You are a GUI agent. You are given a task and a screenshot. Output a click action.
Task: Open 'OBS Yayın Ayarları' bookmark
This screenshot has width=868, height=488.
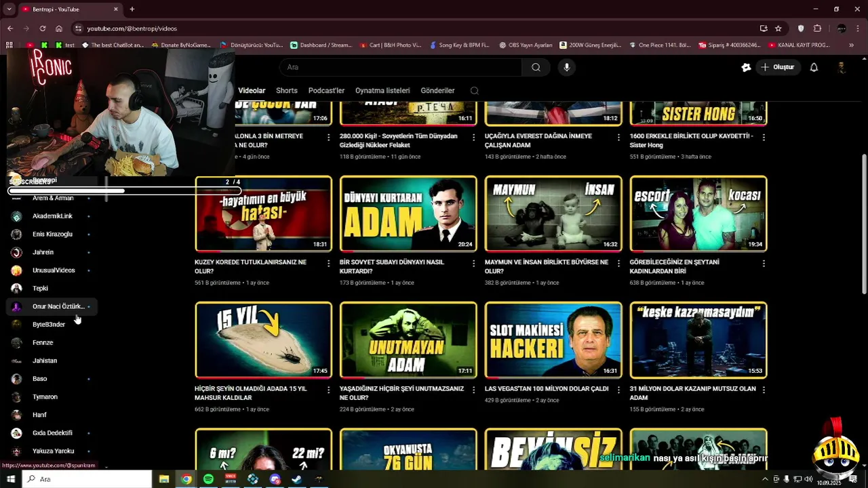526,45
